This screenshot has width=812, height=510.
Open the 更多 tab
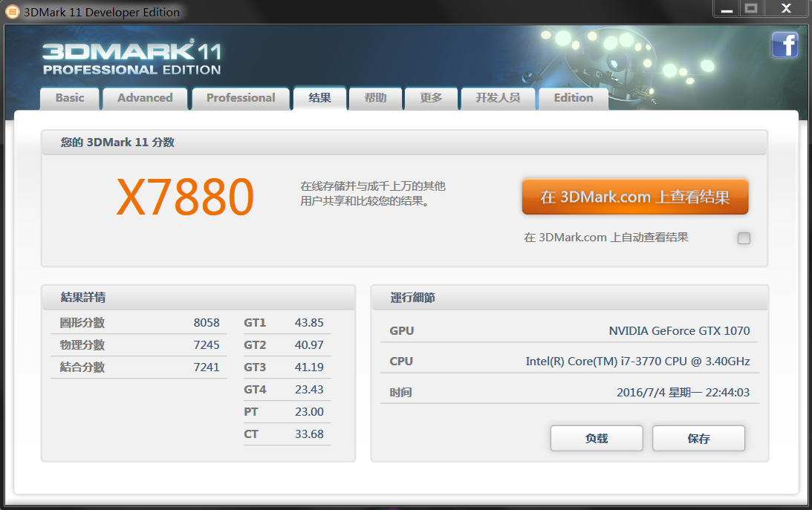(431, 98)
